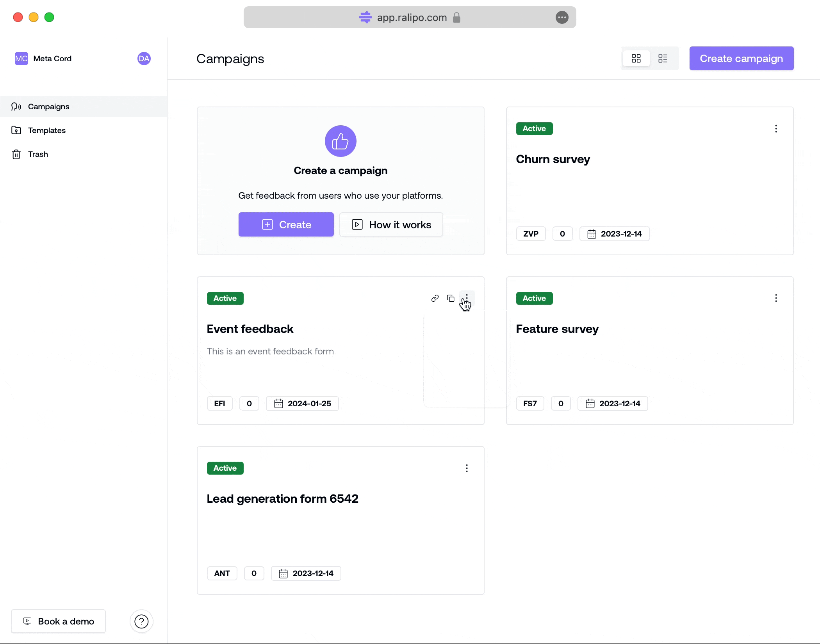Click the Book a demo button
Screen dimensions: 820x644
pyautogui.click(x=59, y=621)
